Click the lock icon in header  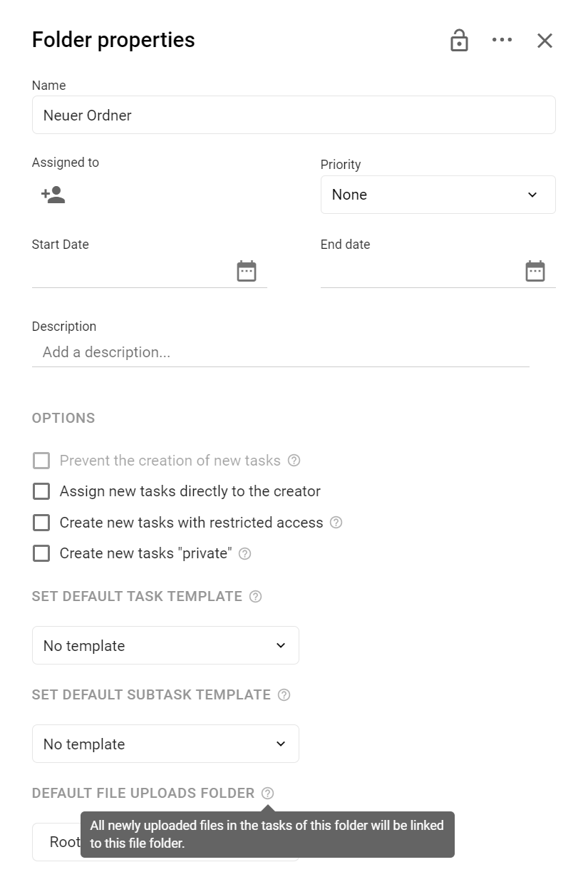(x=460, y=41)
